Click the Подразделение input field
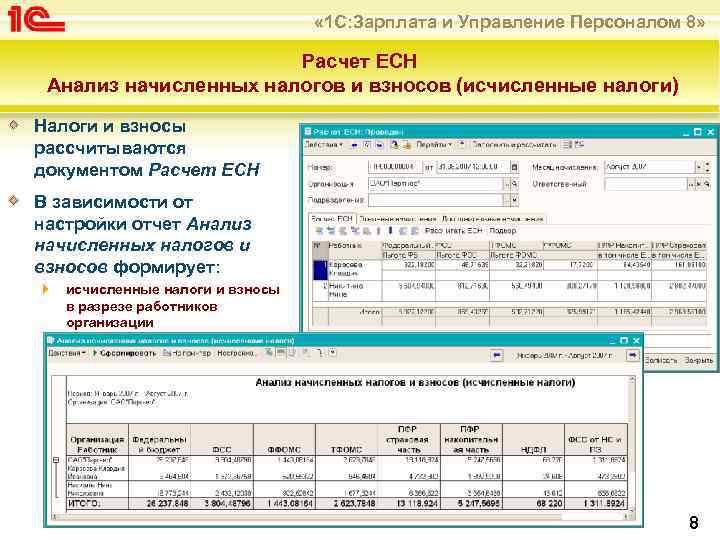The height and width of the screenshot is (540, 720). tap(436, 200)
